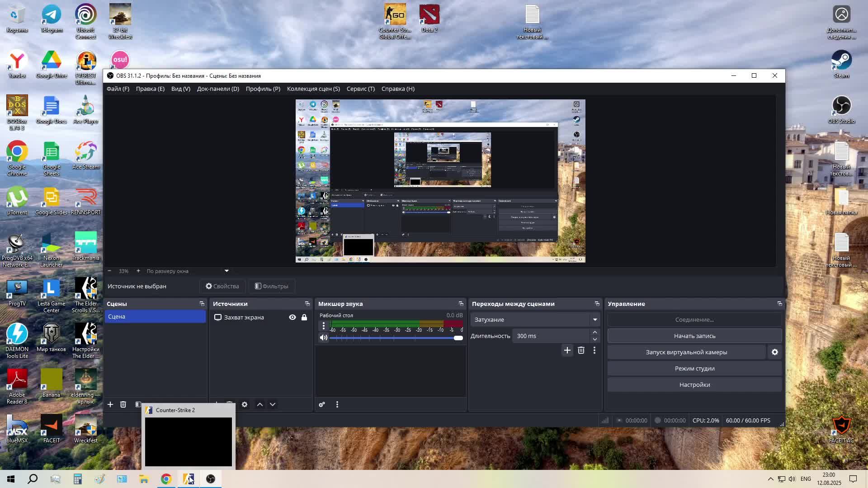This screenshot has height=488, width=868.
Task: Click the Начать запись button
Action: pos(694,336)
